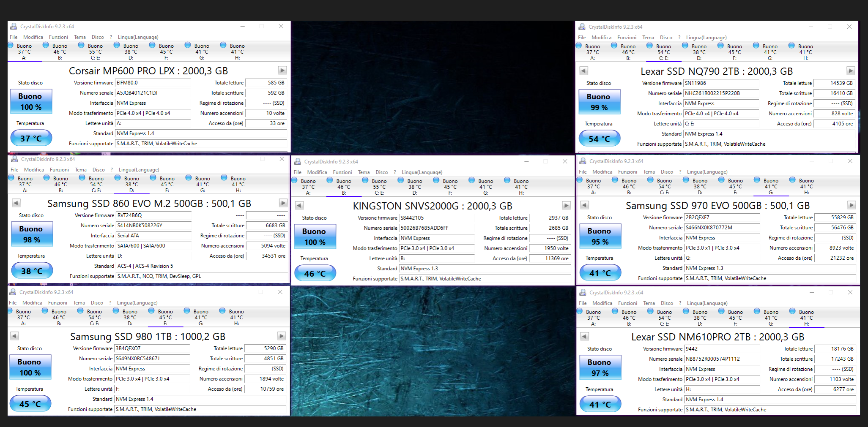This screenshot has width=868, height=427.
Task: Go to previous disk in Samsung 980 1TB window
Action: [x=14, y=336]
